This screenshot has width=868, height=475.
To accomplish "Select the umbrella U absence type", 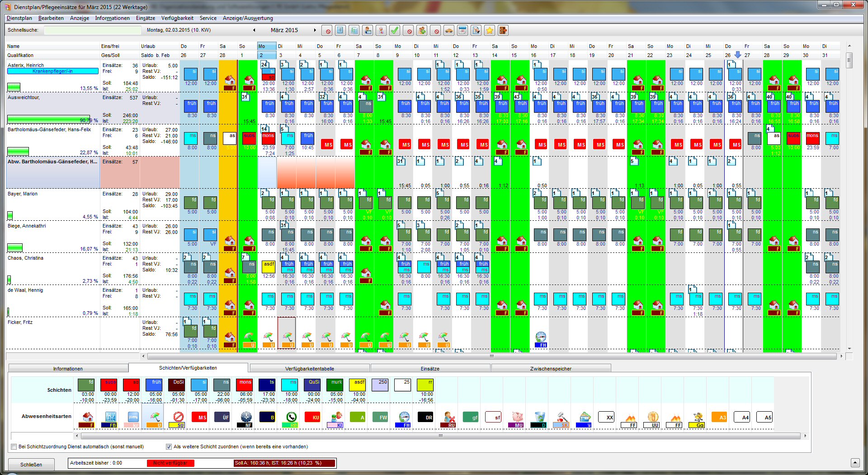I will coord(155,418).
